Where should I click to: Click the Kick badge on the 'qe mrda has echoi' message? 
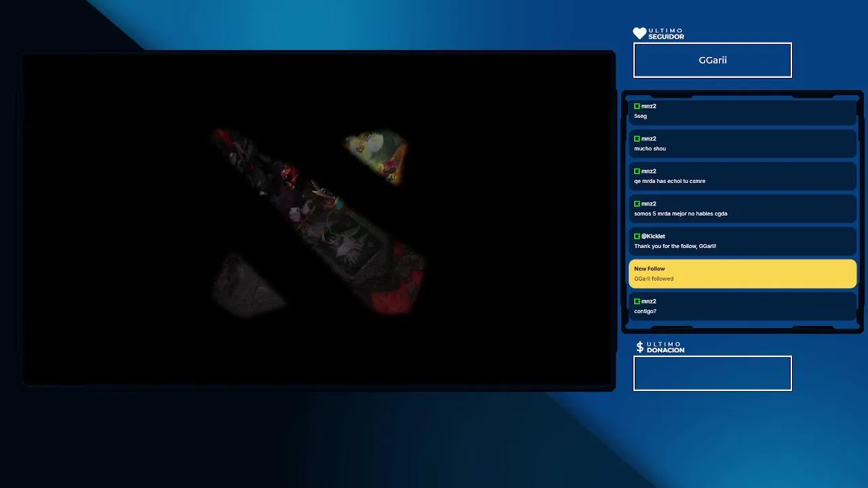click(637, 171)
